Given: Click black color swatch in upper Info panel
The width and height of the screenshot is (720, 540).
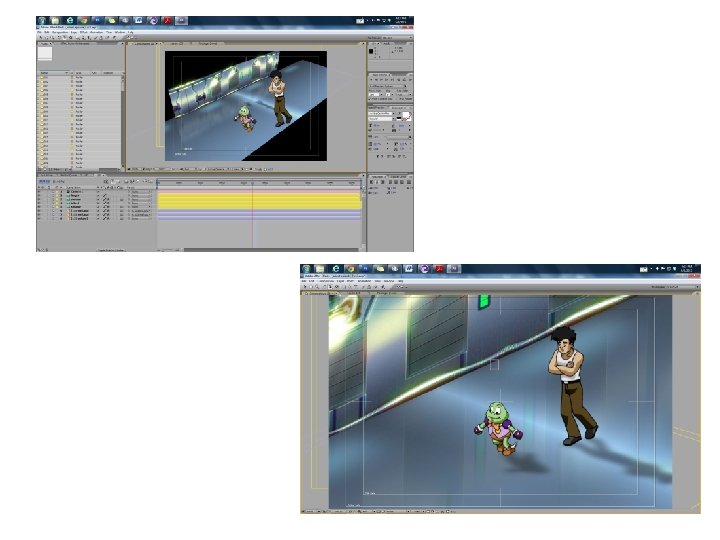Looking at the screenshot, I should [371, 51].
